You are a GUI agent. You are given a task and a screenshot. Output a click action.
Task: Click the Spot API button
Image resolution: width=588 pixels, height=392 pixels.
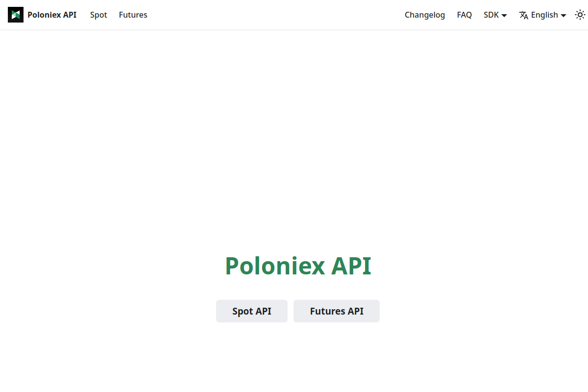pos(252,311)
